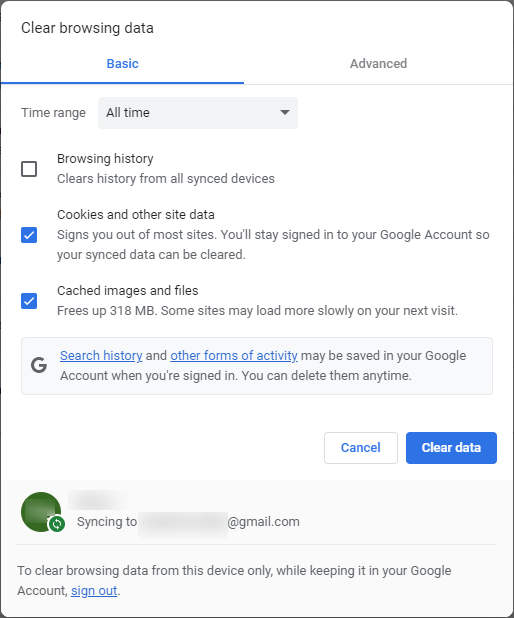Click the green profile avatar

click(41, 512)
